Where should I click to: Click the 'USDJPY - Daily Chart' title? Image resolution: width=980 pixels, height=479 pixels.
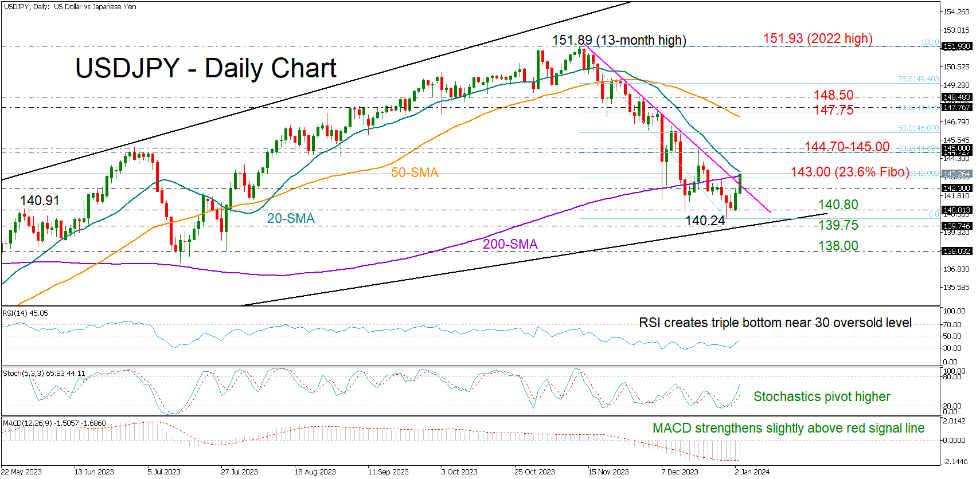205,68
